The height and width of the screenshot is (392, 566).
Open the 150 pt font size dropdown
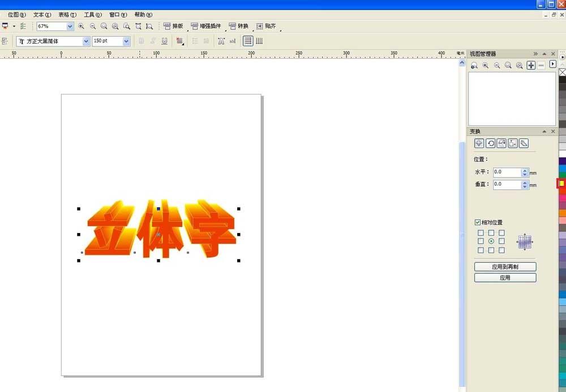pyautogui.click(x=126, y=41)
